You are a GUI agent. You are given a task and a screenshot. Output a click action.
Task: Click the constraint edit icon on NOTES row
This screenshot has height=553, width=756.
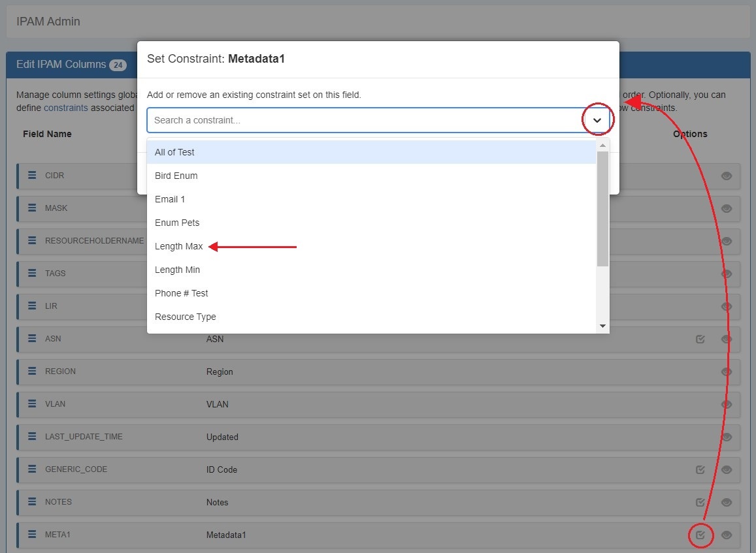tap(700, 502)
